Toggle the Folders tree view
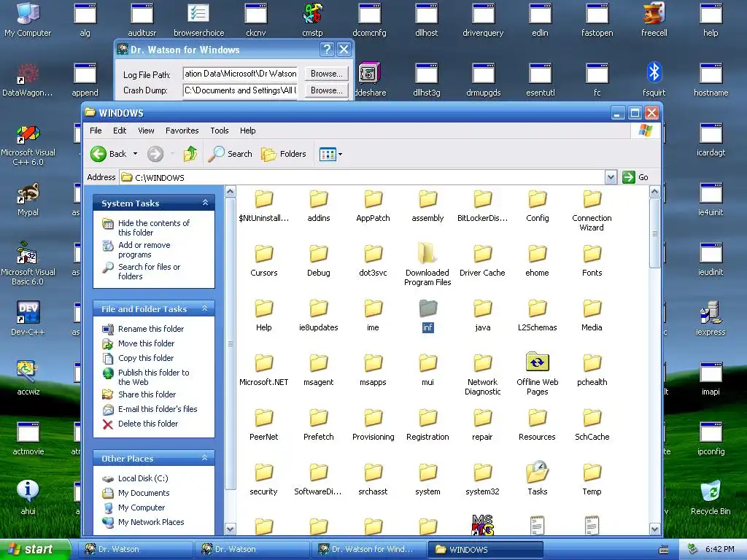Viewport: 747px width, 560px height. click(284, 154)
